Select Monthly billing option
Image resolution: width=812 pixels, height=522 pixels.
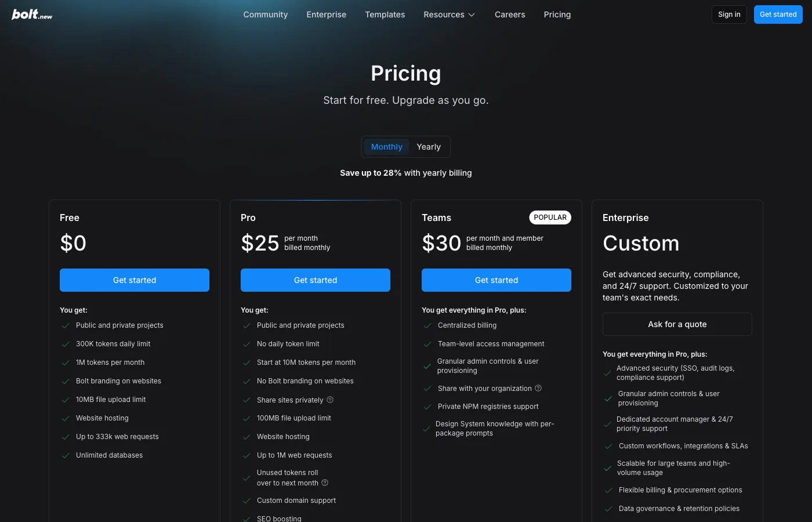[x=386, y=147]
